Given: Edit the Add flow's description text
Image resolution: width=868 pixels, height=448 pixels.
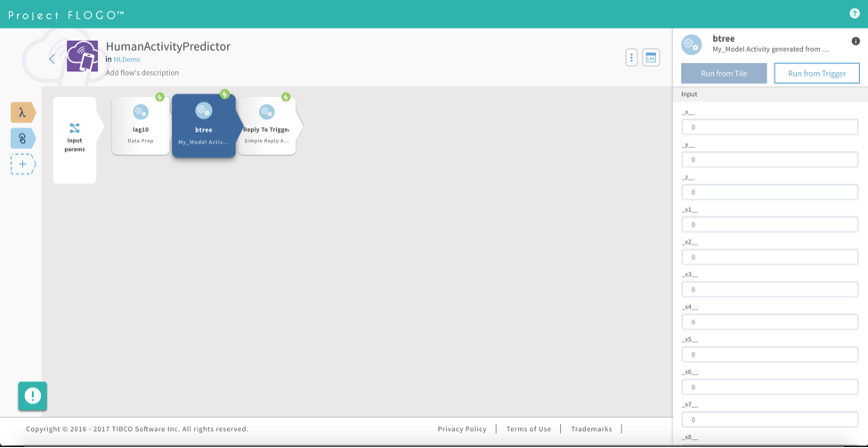Looking at the screenshot, I should pos(142,72).
